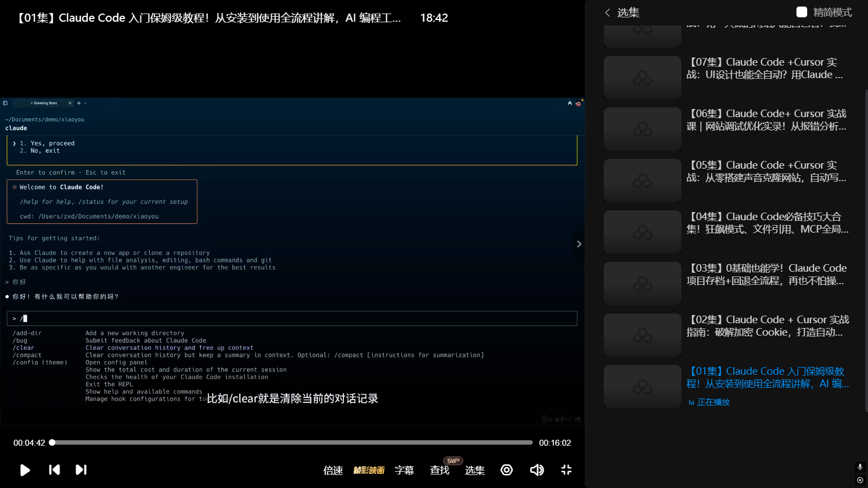Open the subtitle (字幕) settings

coord(404,470)
